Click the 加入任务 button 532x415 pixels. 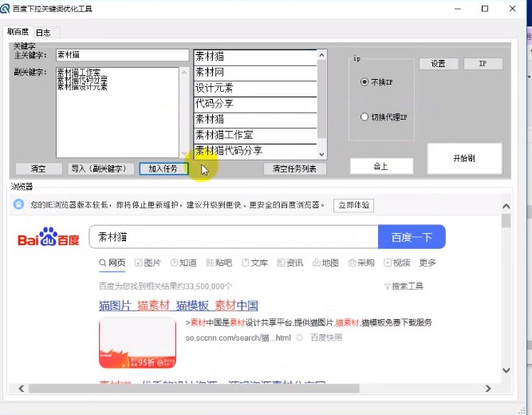pyautogui.click(x=164, y=168)
